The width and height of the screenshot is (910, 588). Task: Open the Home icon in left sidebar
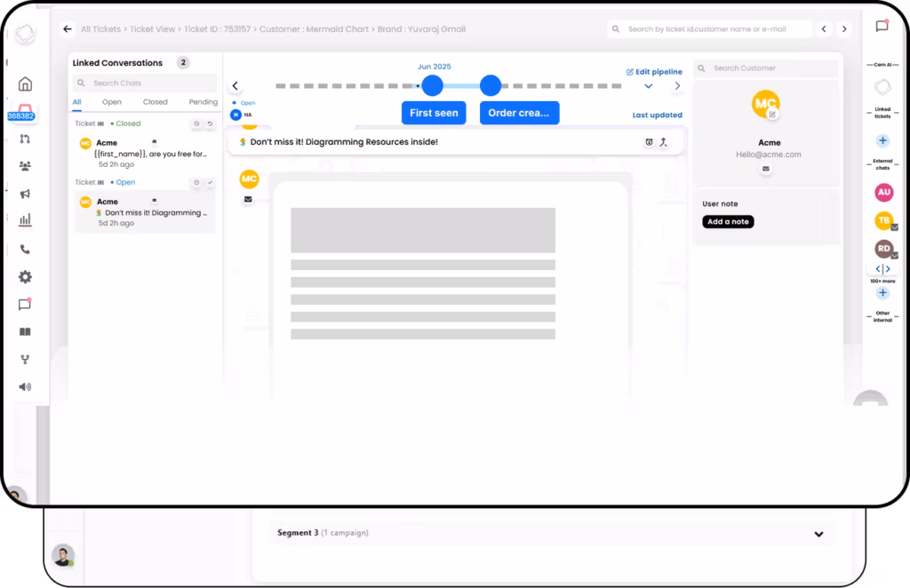point(25,84)
